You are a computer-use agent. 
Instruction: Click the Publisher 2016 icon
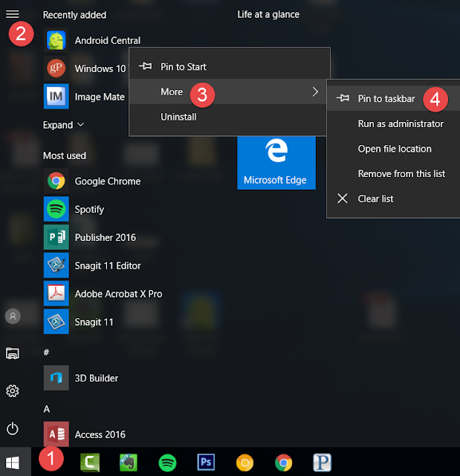(56, 237)
